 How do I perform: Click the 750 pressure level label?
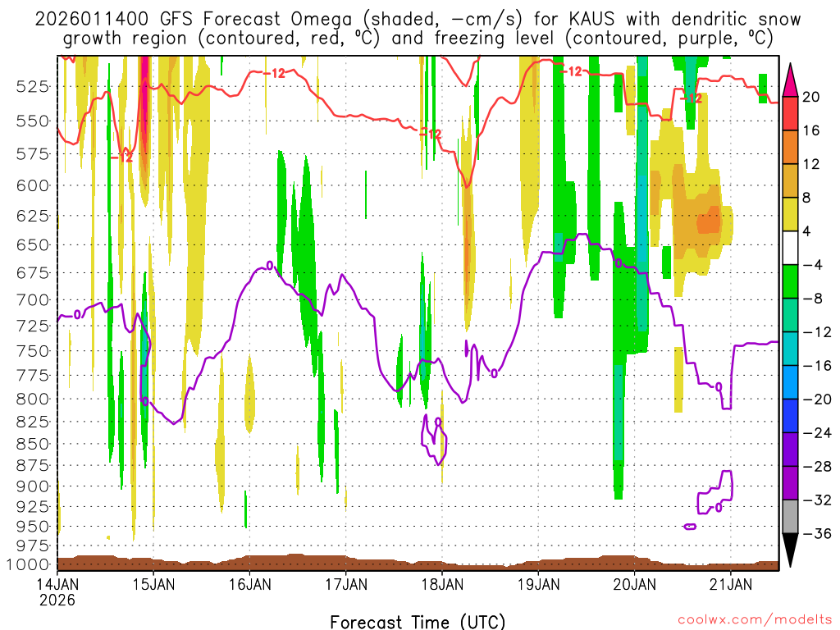33,351
